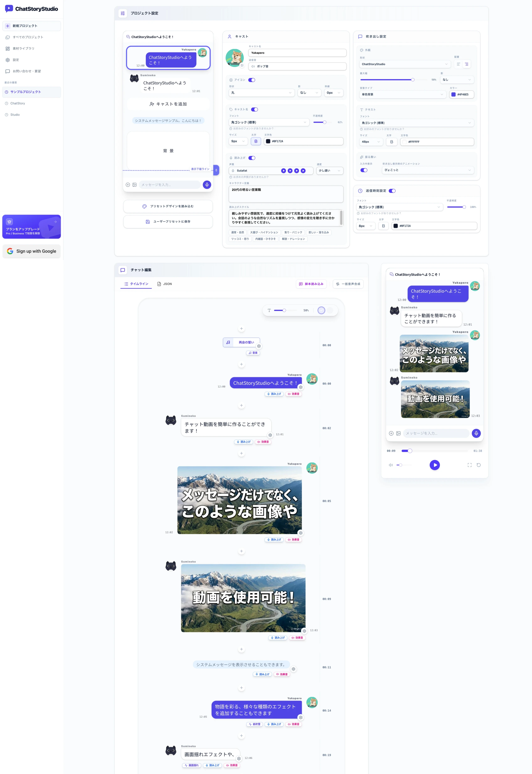Toggle the 読み上げ switch in the cast panel
Viewport: 532px width, 774px height.
(252, 158)
